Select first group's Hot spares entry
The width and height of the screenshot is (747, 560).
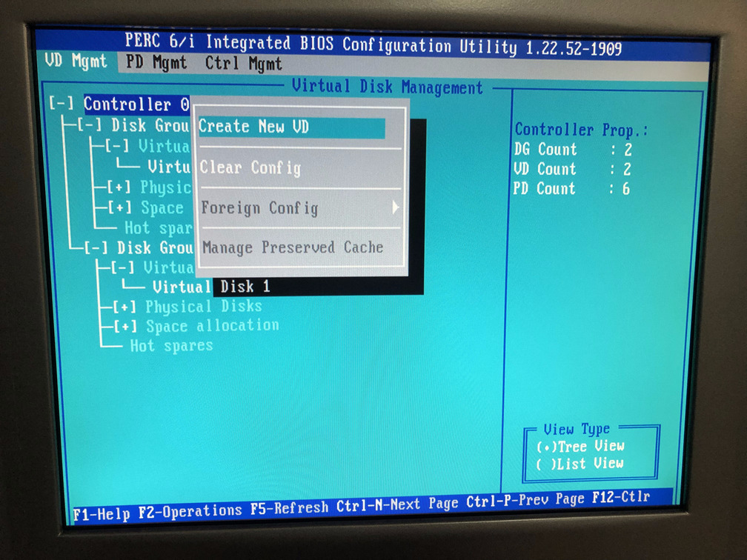[x=158, y=228]
